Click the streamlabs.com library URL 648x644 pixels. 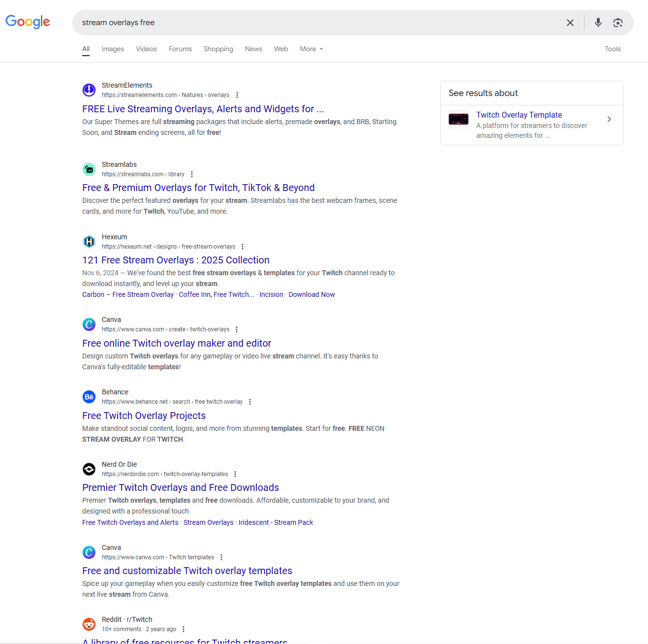point(143,174)
